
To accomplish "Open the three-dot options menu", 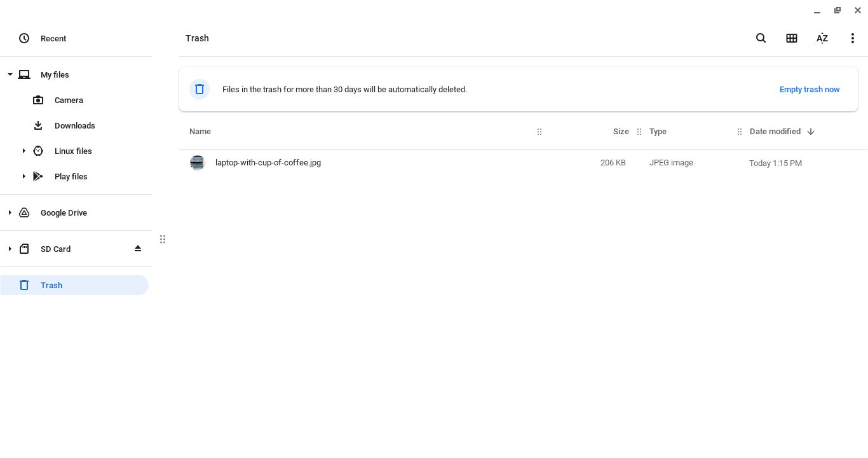I will pos(853,38).
